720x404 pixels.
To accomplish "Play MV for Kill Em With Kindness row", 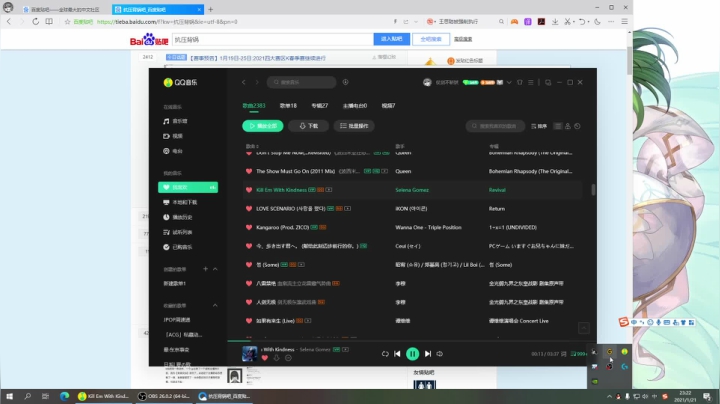I will 329,190.
